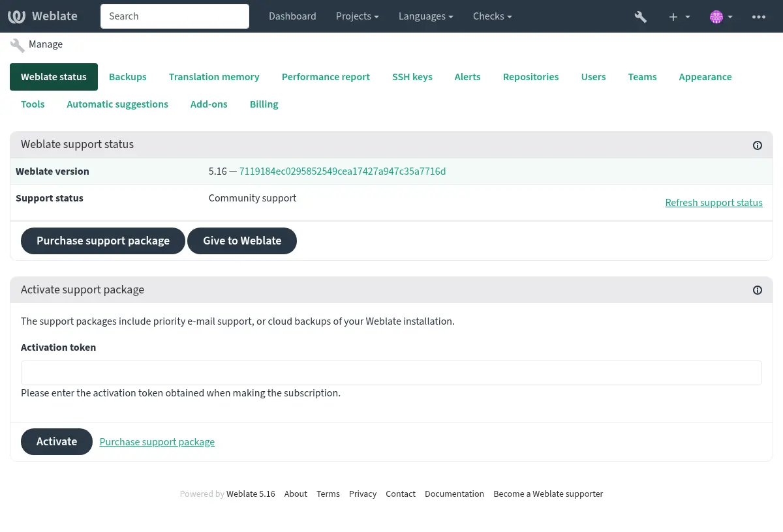The width and height of the screenshot is (783, 532).
Task: Go to the SSH keys tab
Action: (x=412, y=77)
